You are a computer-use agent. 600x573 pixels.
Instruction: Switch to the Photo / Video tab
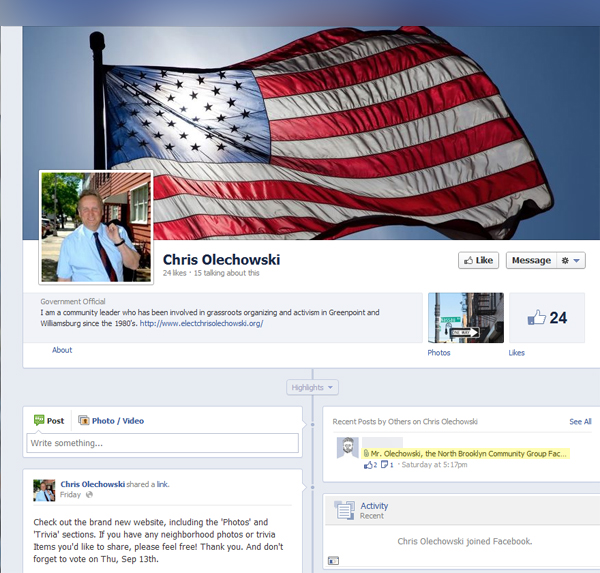pyautogui.click(x=111, y=421)
